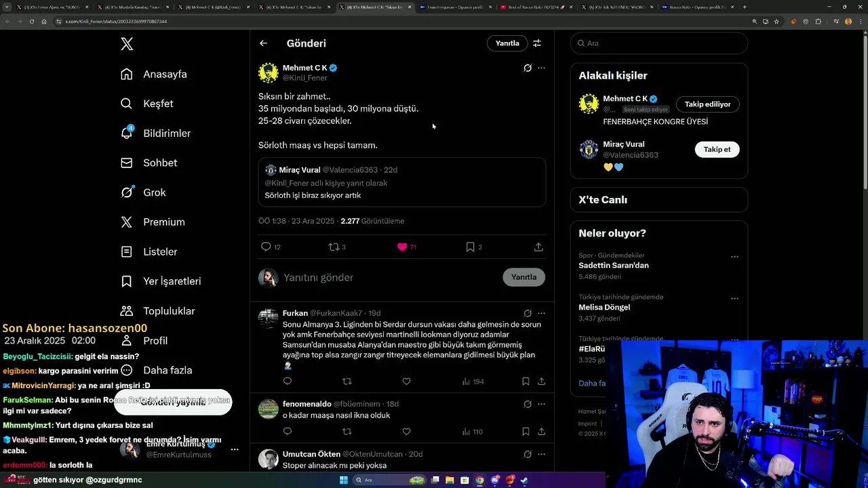Image resolution: width=868 pixels, height=488 pixels.
Task: Open reply sort filter icon
Action: coord(537,43)
